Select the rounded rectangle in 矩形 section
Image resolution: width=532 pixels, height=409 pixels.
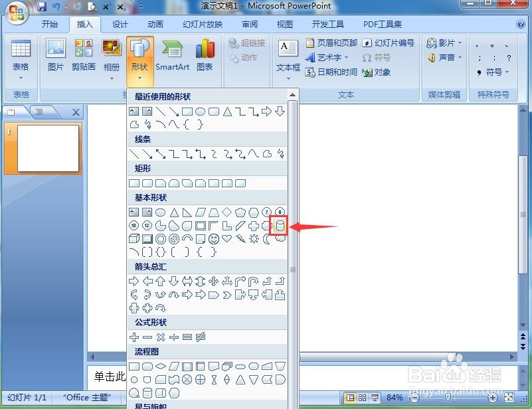[x=147, y=183]
